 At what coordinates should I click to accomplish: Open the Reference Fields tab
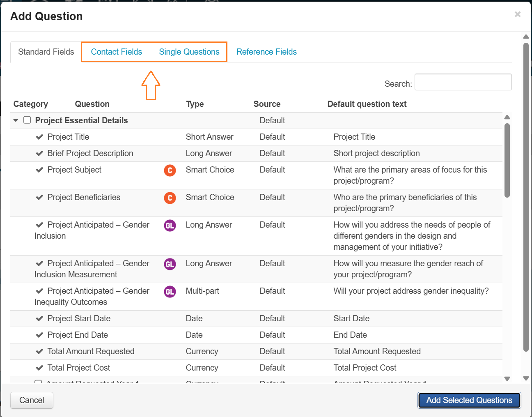tap(266, 52)
